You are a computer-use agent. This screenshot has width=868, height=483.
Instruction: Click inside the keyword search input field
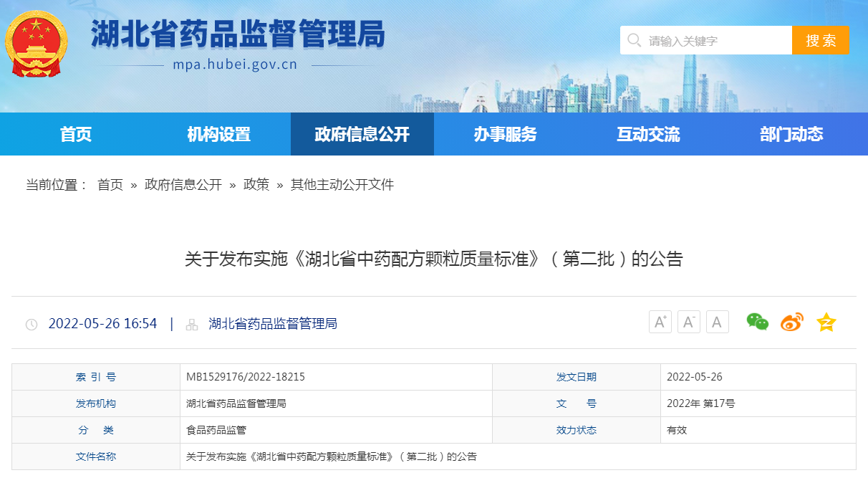[709, 40]
